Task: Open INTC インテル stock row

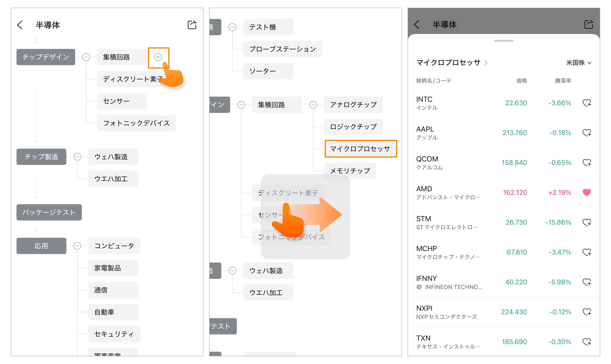Action: [504, 103]
